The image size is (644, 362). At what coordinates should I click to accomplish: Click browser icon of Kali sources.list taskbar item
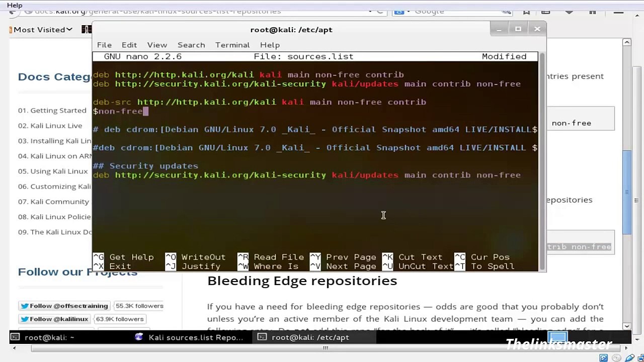[x=139, y=337]
